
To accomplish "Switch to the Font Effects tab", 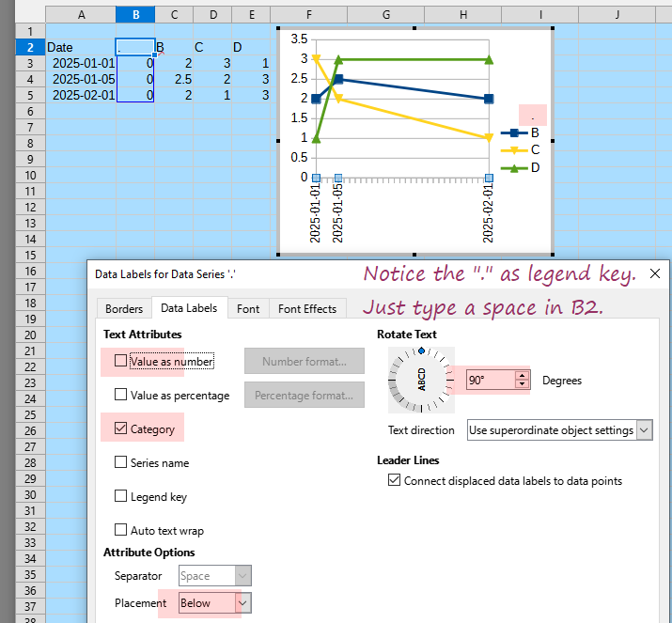I will pos(307,309).
